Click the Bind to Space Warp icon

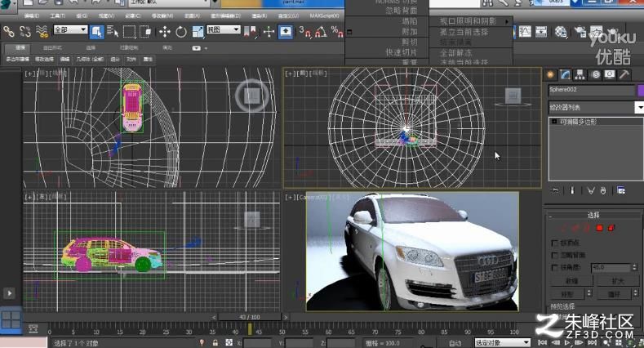(42, 32)
